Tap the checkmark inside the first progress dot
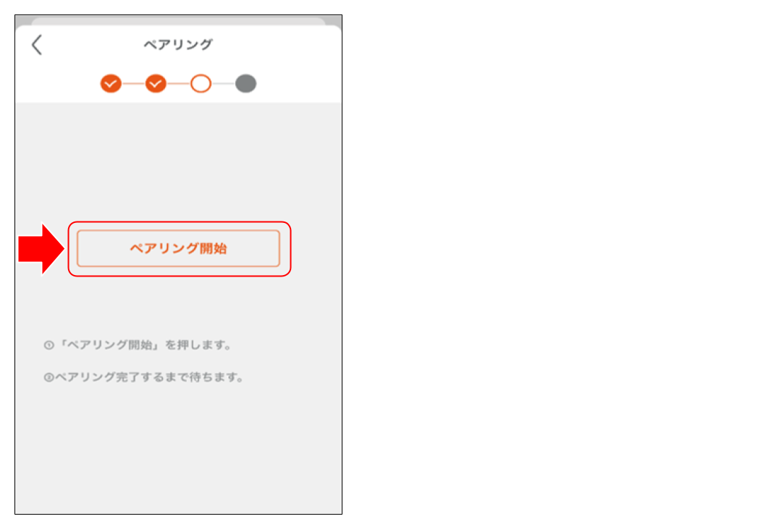This screenshot has width=766, height=532. pyautogui.click(x=111, y=83)
